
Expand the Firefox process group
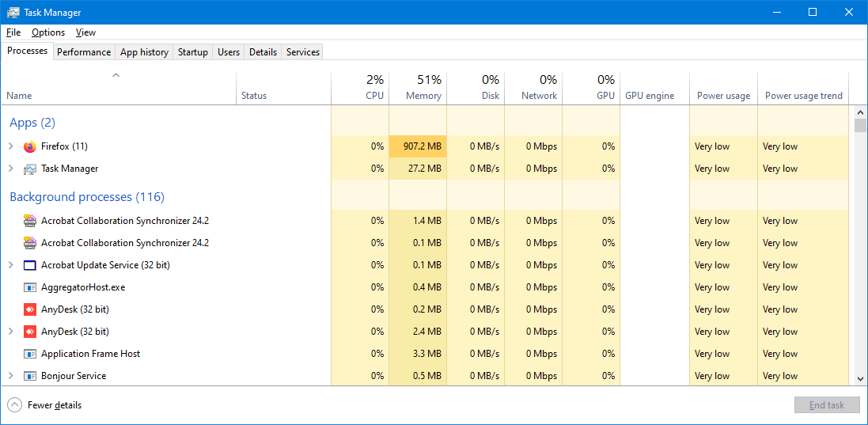pos(11,146)
